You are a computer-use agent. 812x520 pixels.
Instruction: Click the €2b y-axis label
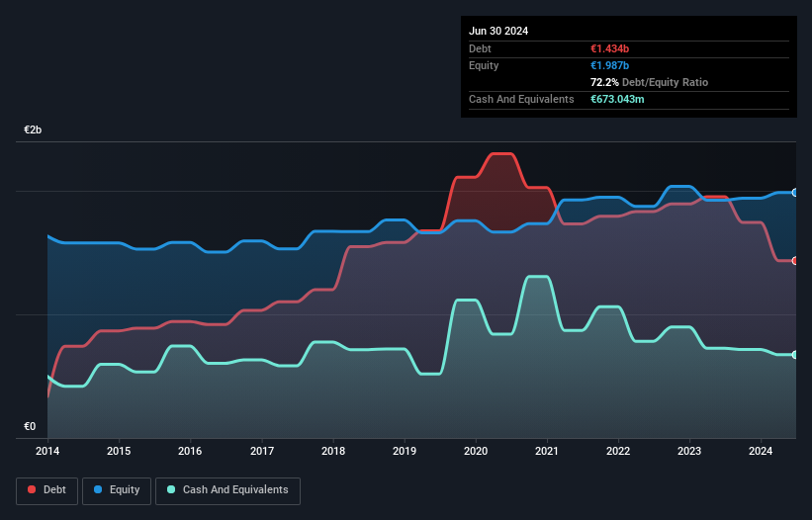[34, 130]
